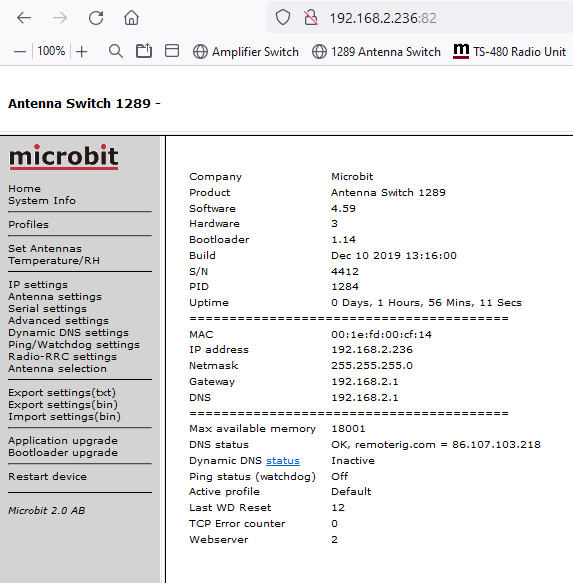
Task: Click Import settings(bin)
Action: pos(64,416)
